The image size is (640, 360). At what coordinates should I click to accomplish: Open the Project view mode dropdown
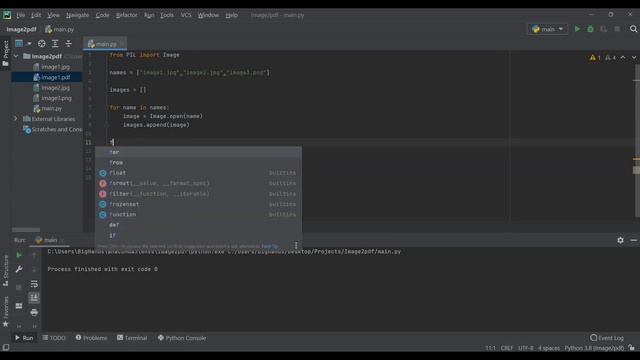(x=23, y=43)
